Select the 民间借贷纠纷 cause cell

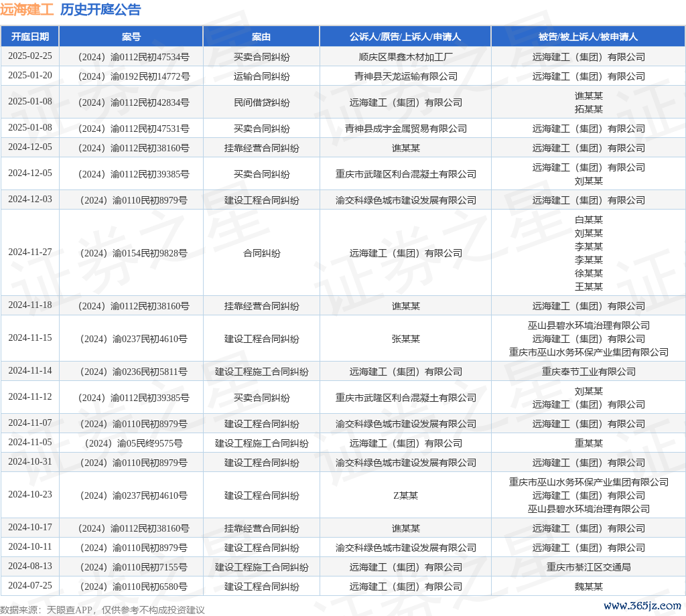pyautogui.click(x=262, y=102)
